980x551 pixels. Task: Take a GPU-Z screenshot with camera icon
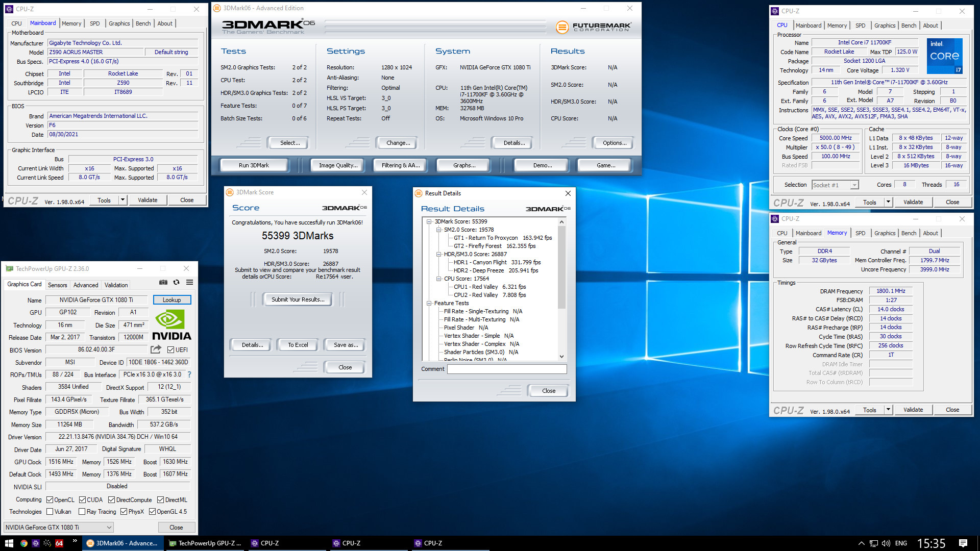[x=163, y=282]
